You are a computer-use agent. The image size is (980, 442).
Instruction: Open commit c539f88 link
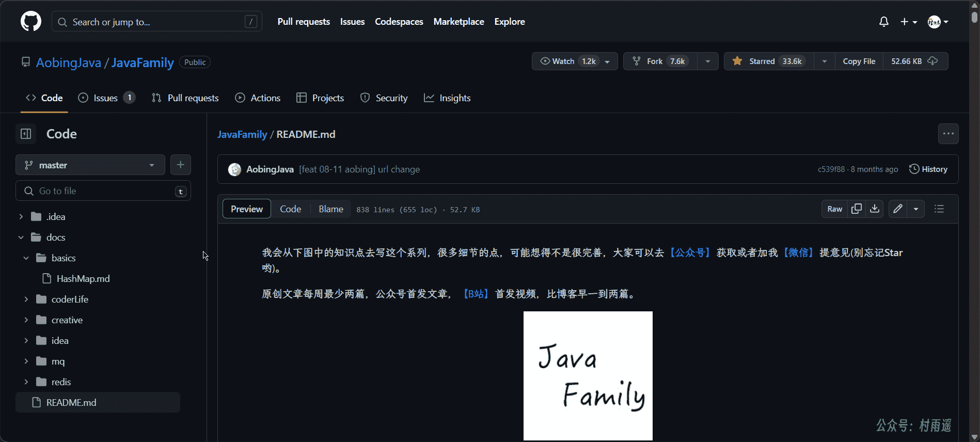831,169
